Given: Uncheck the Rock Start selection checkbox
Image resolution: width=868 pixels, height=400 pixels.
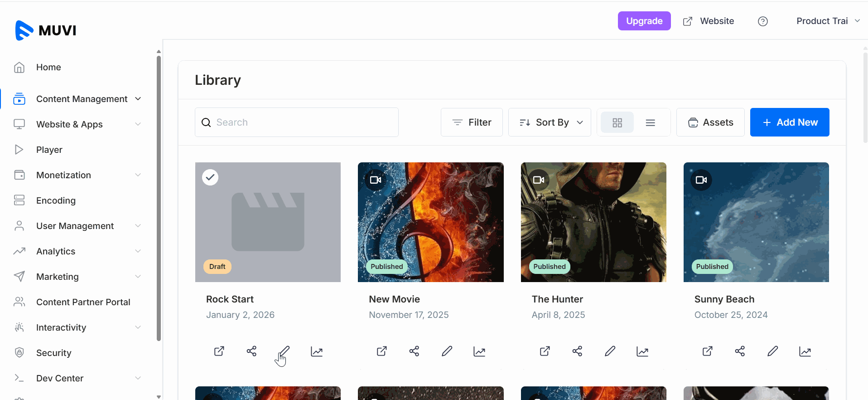Looking at the screenshot, I should click(210, 177).
